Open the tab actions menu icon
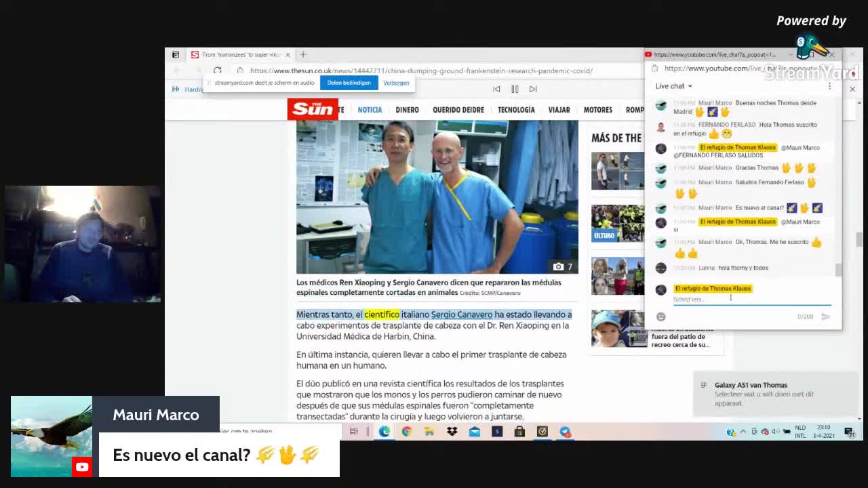The width and height of the screenshot is (868, 488). pyautogui.click(x=176, y=54)
